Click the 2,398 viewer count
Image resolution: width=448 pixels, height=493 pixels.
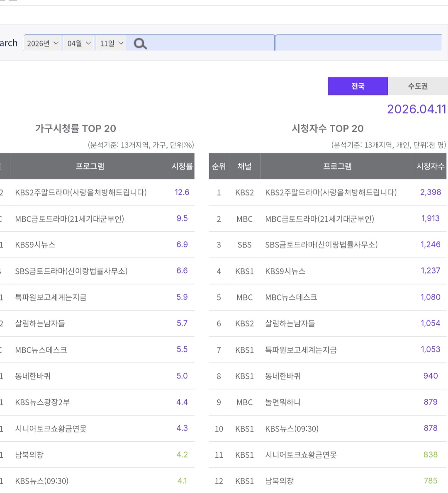point(430,192)
